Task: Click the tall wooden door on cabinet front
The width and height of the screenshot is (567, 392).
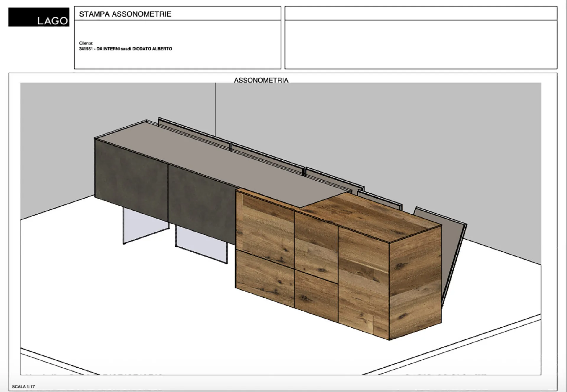Action: tap(363, 283)
